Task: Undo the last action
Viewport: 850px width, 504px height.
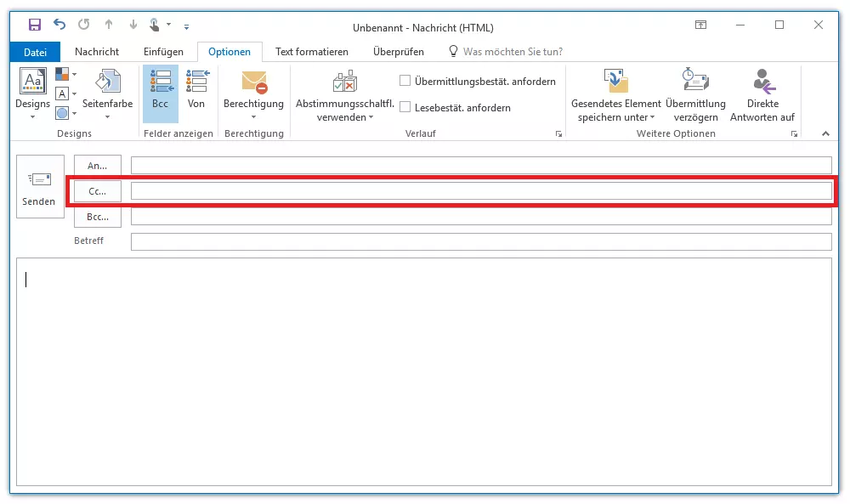Action: pos(59,25)
